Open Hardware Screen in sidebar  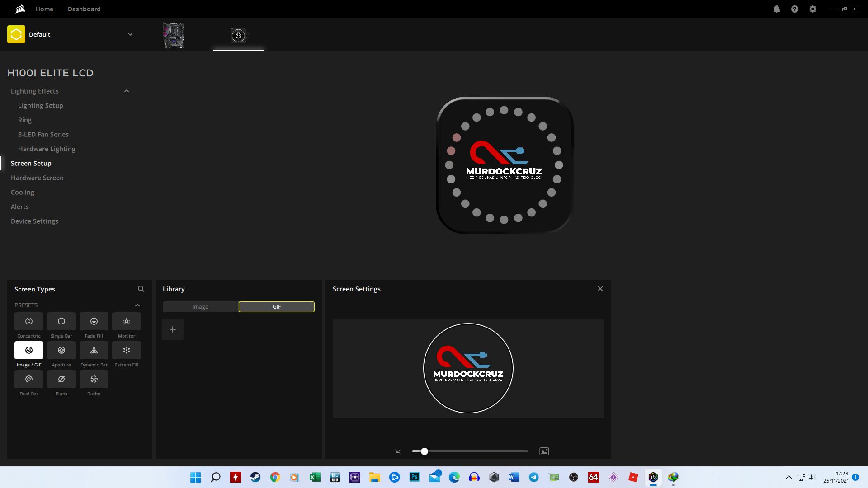[37, 178]
